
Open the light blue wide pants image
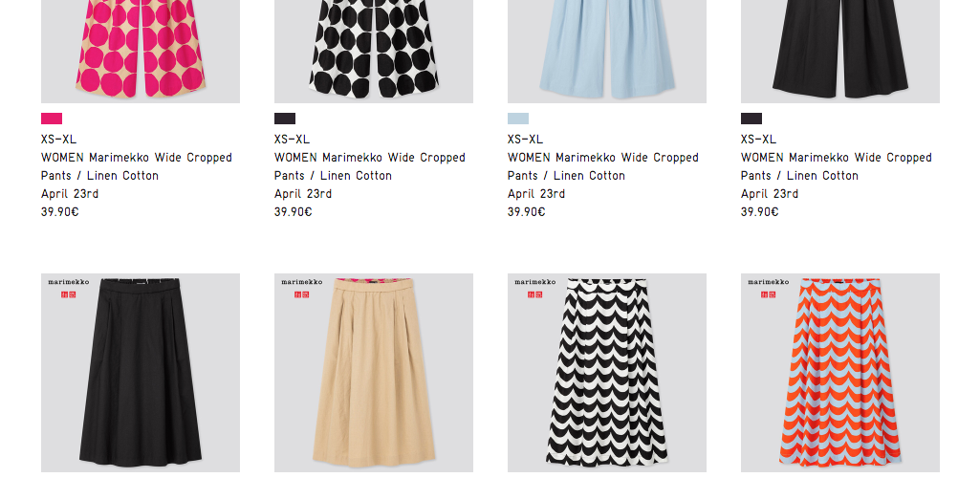(606, 52)
